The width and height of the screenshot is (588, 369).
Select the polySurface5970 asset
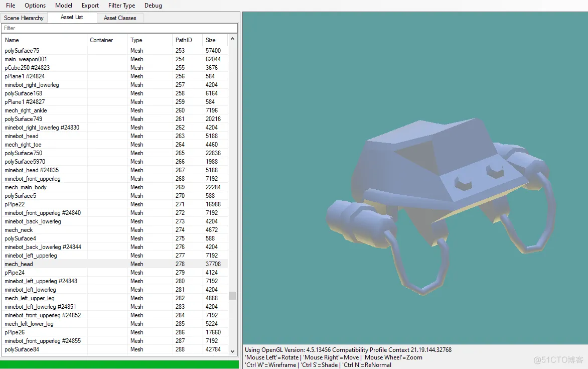[115, 162]
